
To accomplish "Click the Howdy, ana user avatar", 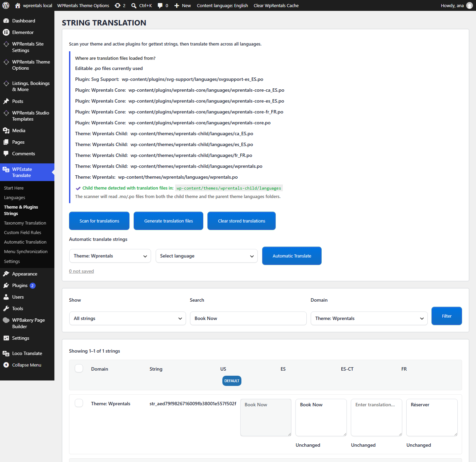I will click(x=470, y=5).
